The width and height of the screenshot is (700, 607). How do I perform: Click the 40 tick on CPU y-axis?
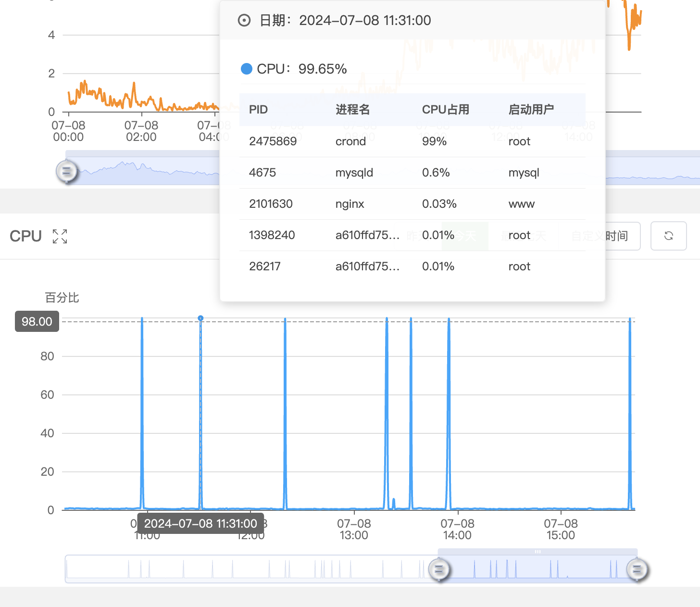click(47, 433)
